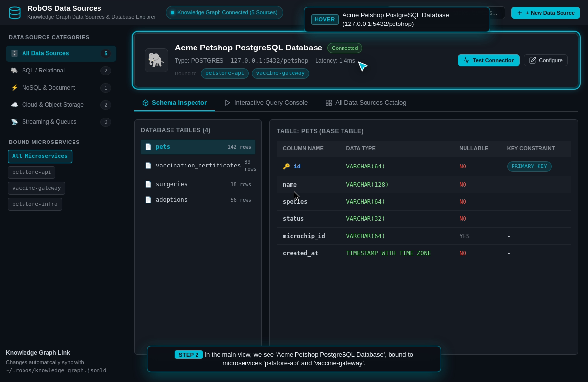Select the Cloud & Object Storage category
Screen dimensions: 588x382
coord(61,105)
